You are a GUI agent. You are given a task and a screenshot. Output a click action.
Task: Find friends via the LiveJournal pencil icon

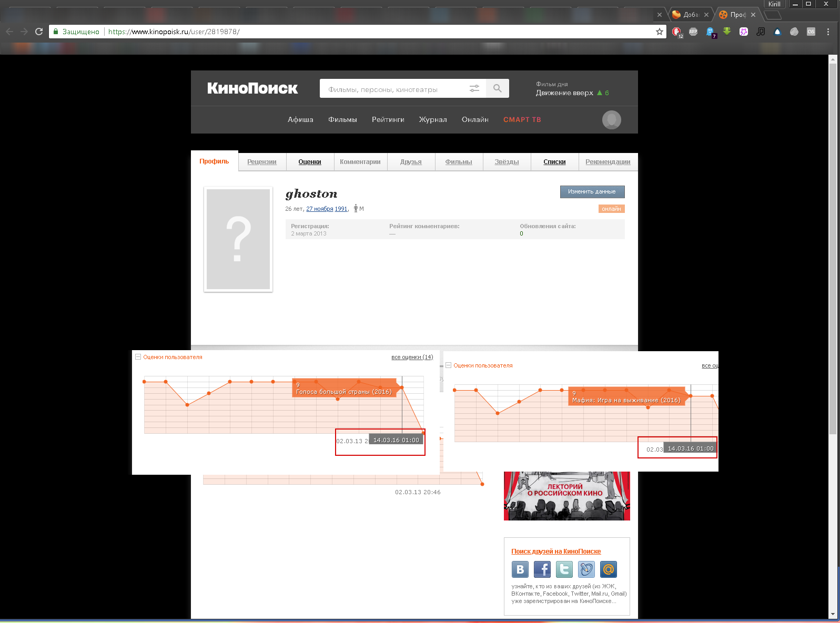[586, 569]
